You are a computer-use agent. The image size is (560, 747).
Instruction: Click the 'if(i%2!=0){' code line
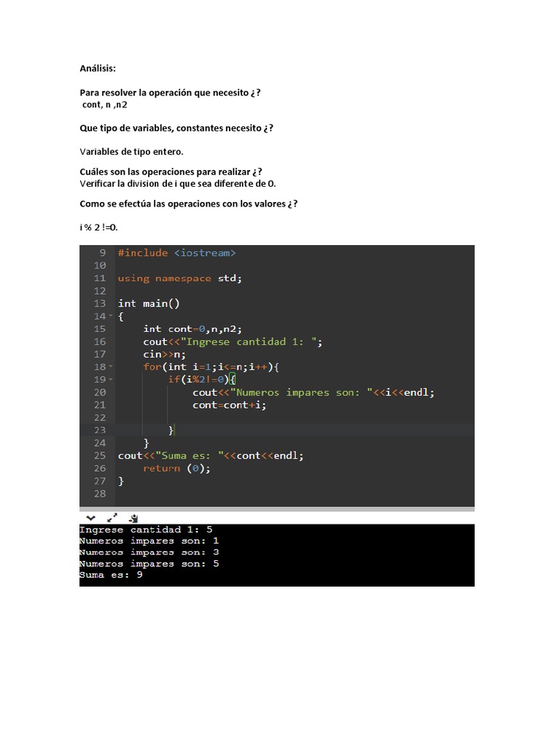(x=202, y=379)
